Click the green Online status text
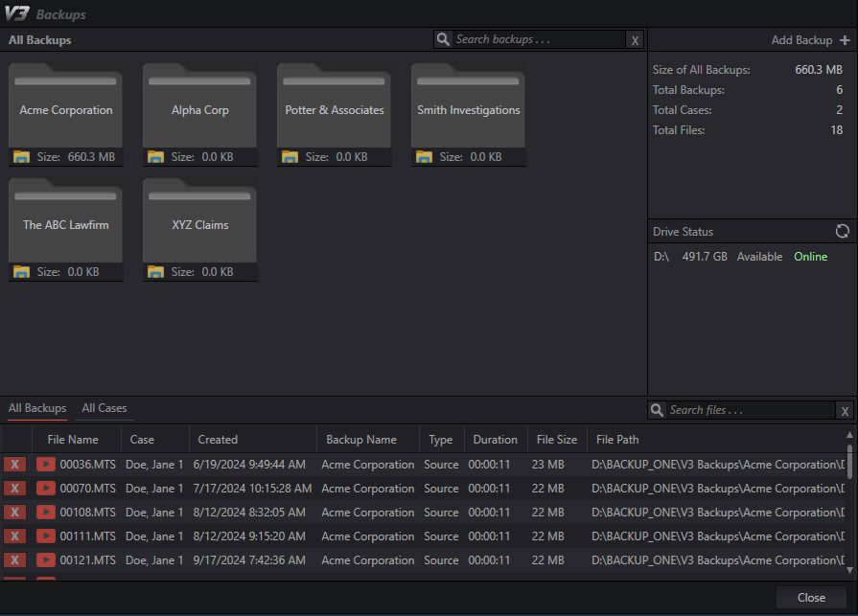Viewport: 858px width, 616px height. pos(810,257)
